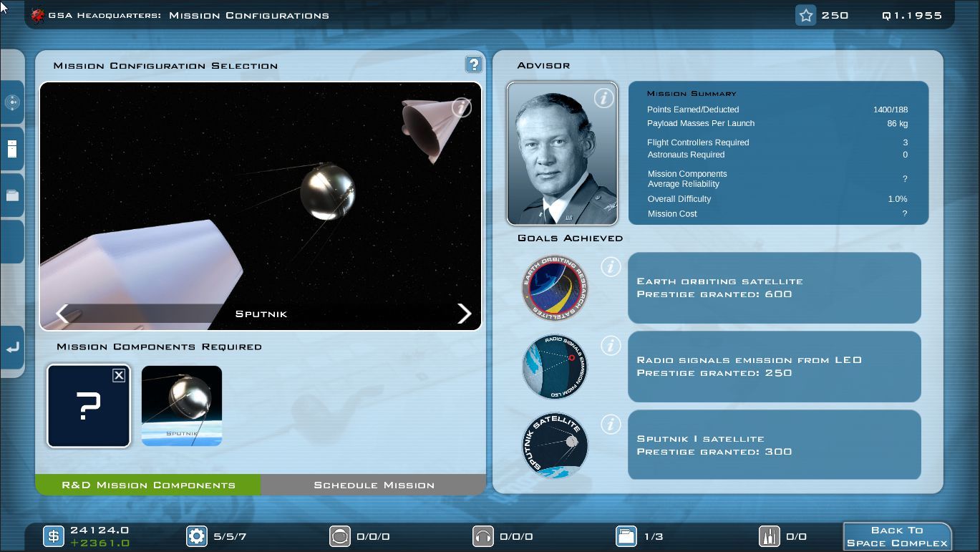
Task: Click the Sputnik Satellite mission badge
Action: point(555,445)
